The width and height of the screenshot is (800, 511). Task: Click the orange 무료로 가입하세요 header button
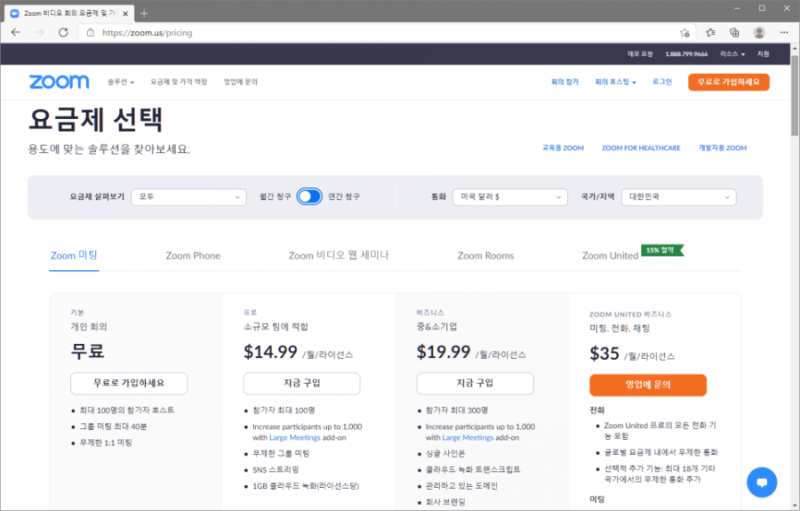click(x=729, y=82)
